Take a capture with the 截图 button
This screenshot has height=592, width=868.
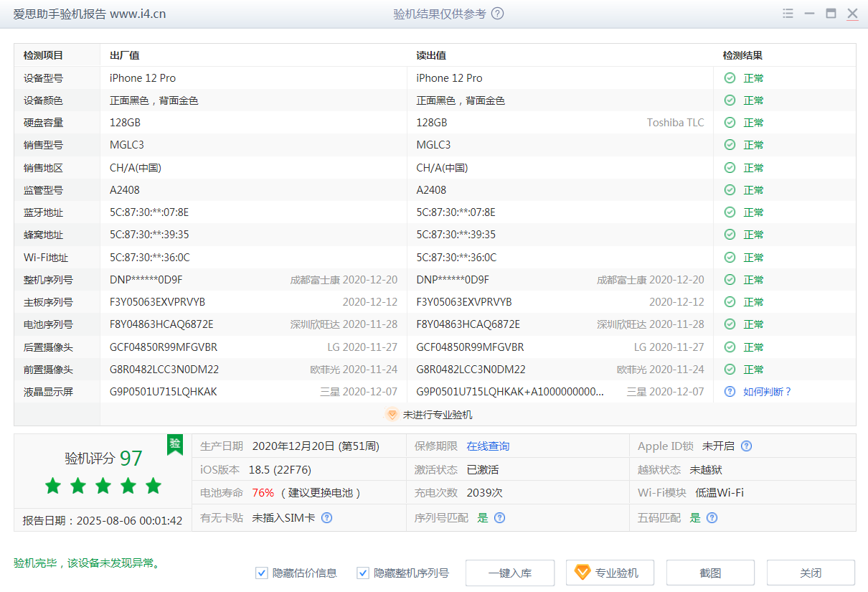click(710, 573)
